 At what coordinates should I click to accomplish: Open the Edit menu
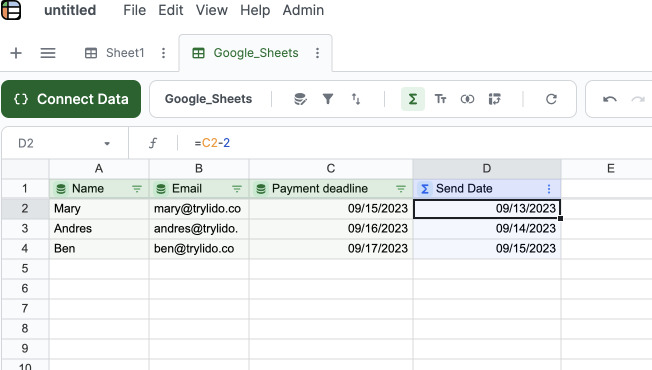[x=170, y=10]
